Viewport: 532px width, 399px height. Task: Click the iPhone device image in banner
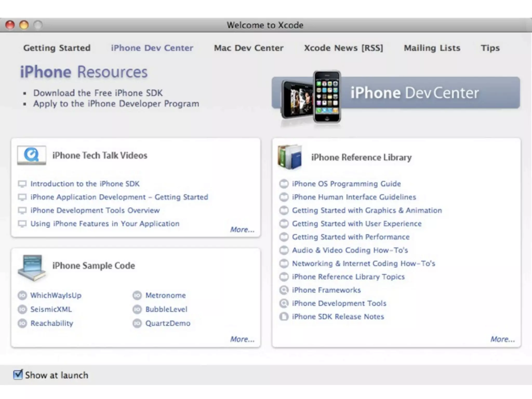(x=311, y=97)
